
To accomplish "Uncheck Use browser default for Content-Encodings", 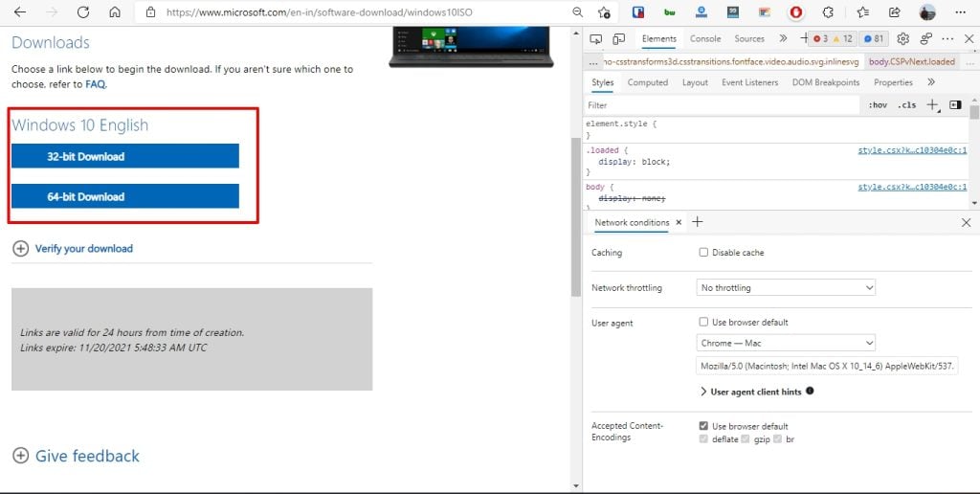I will pyautogui.click(x=703, y=426).
